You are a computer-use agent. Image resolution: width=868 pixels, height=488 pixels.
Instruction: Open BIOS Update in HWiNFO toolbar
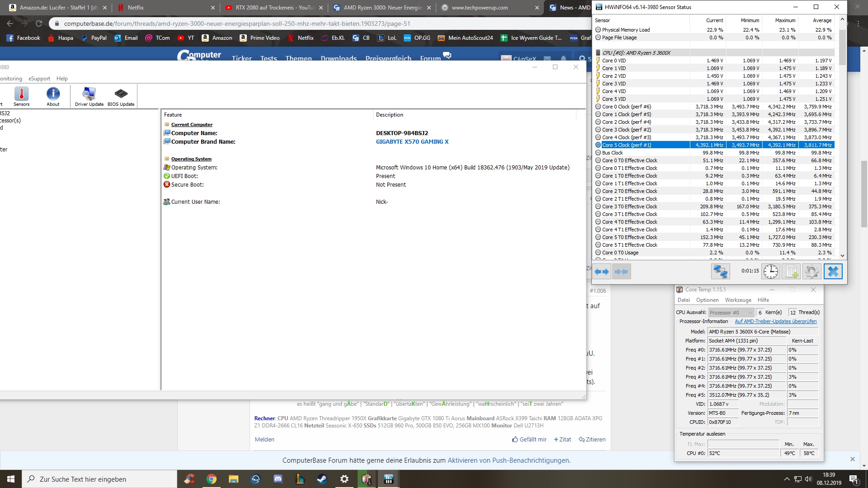tap(121, 96)
